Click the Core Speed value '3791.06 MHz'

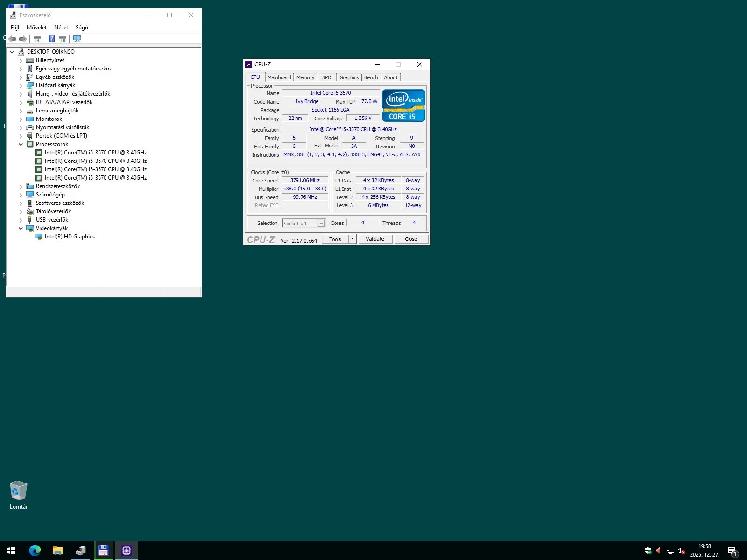point(305,180)
